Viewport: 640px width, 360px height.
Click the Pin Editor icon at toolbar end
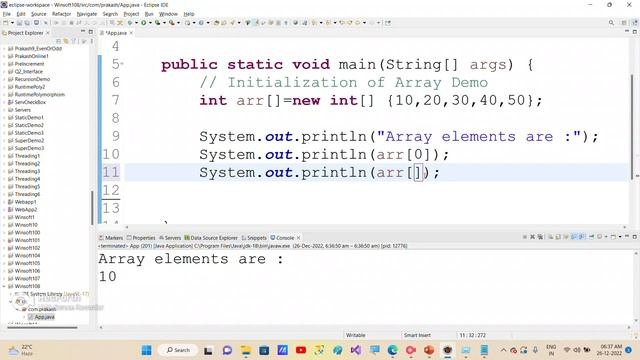(388, 23)
